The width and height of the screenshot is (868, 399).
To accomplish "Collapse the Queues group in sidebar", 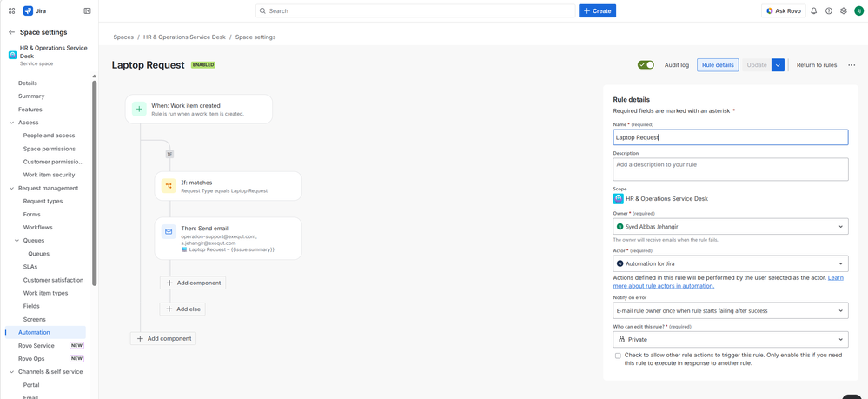I will (x=17, y=241).
